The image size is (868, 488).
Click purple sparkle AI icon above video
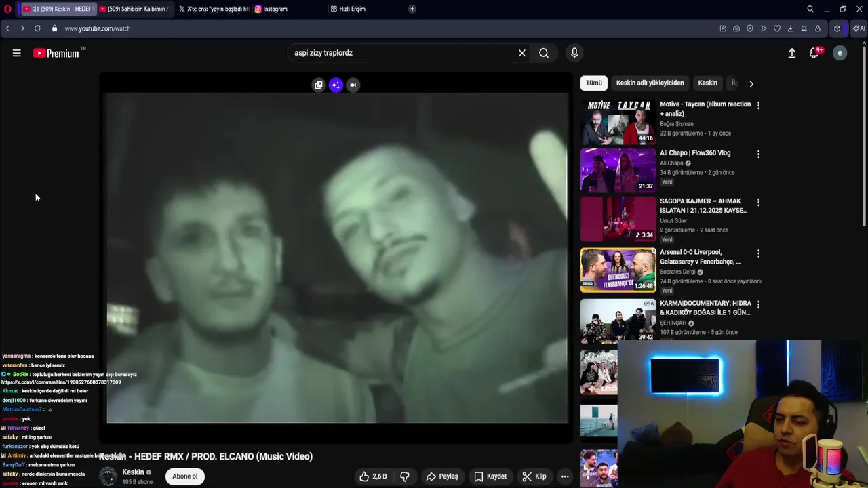[336, 85]
